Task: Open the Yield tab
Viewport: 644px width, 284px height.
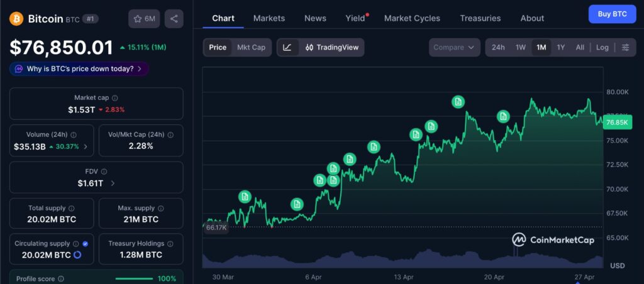Action: (x=356, y=18)
